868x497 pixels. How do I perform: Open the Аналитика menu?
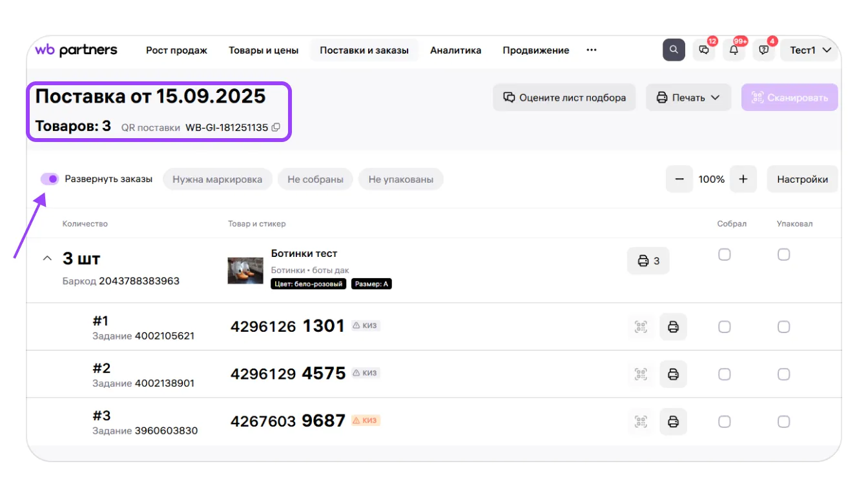coord(455,50)
